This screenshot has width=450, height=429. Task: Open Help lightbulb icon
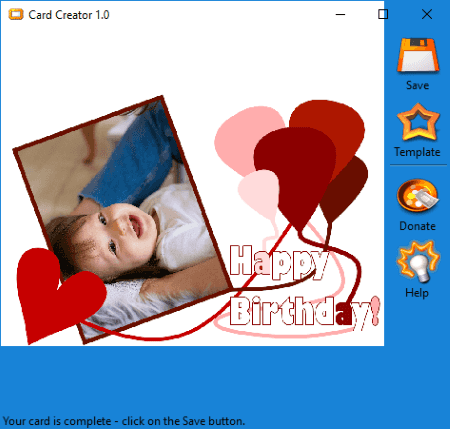coord(418,262)
